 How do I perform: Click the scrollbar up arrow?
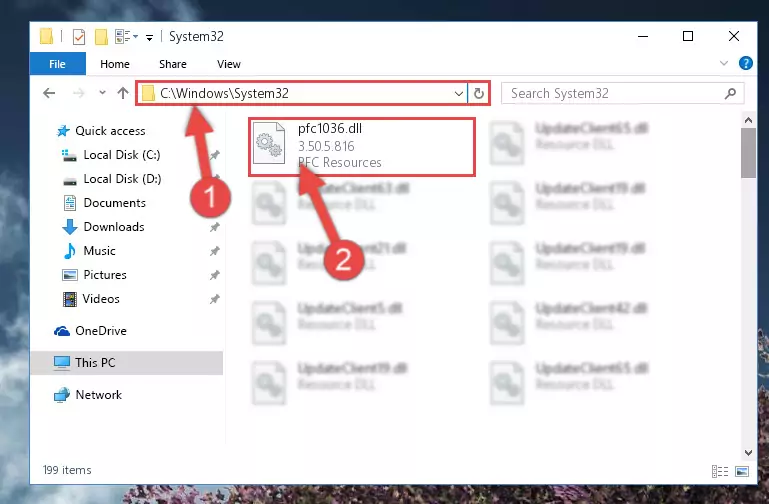tap(748, 120)
